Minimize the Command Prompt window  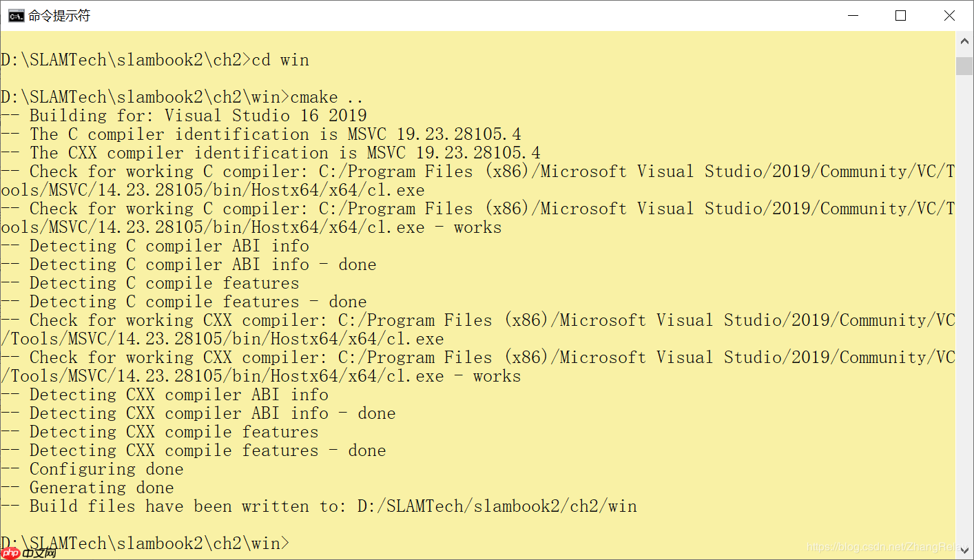(x=851, y=16)
